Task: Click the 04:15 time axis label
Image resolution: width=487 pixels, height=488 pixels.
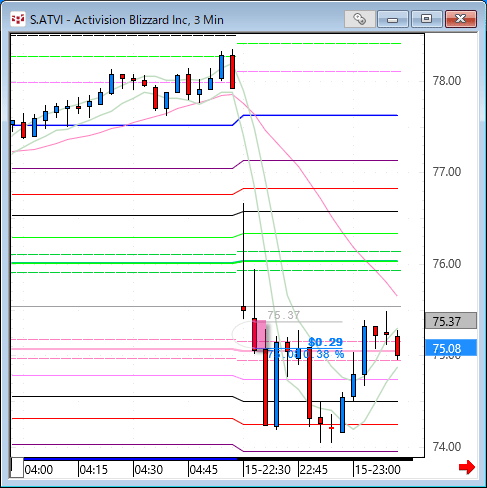Action: [94, 470]
